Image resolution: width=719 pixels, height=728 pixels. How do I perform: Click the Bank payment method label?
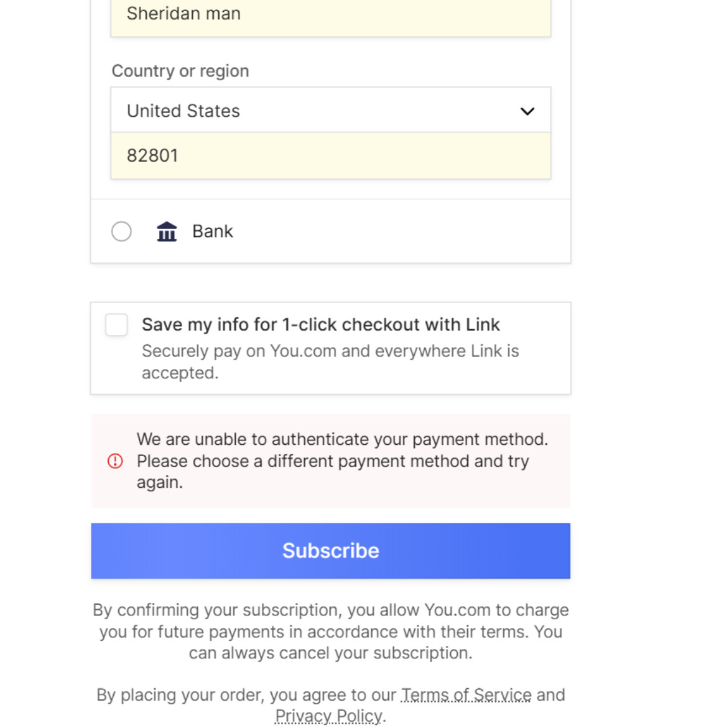[x=212, y=231]
